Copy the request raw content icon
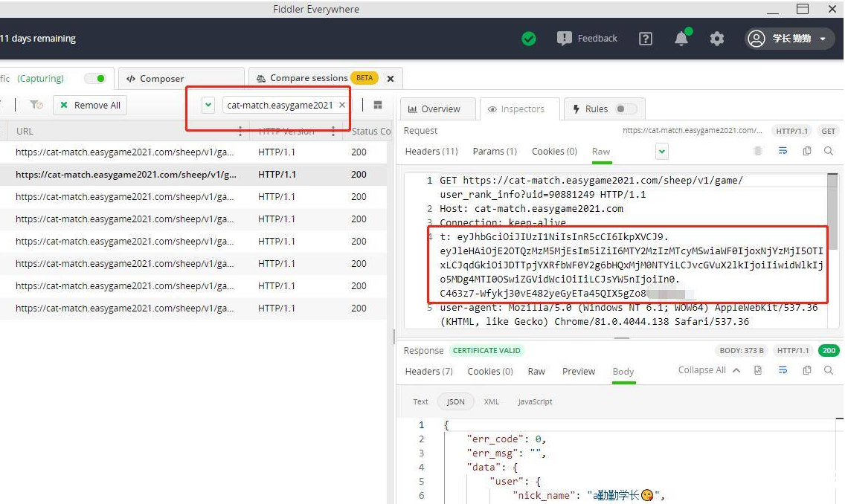 tap(806, 152)
